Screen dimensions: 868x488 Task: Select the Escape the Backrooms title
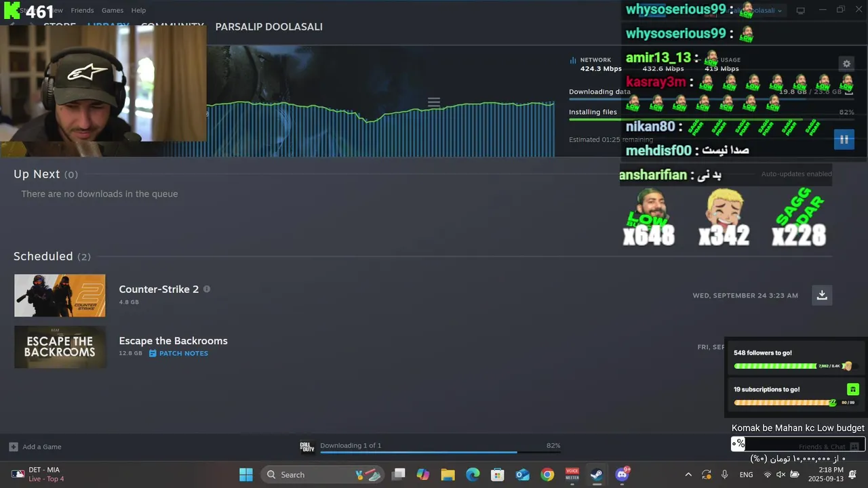coord(173,340)
